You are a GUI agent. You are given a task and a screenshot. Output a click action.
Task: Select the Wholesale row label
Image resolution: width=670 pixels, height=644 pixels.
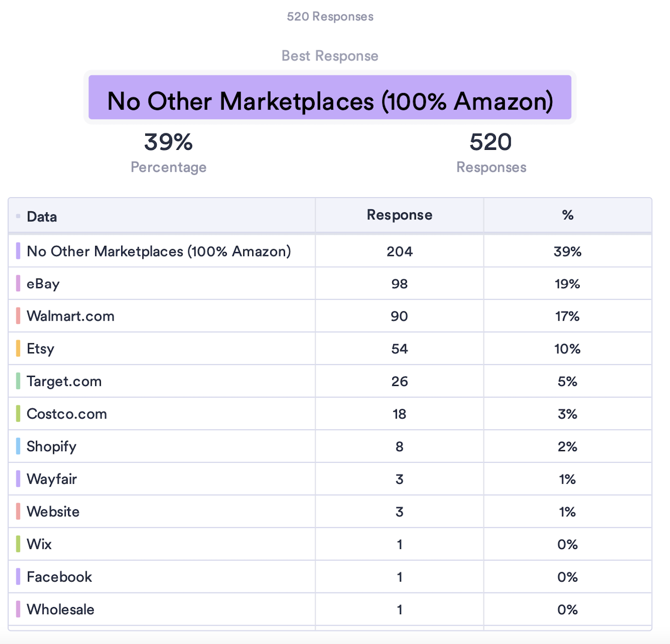click(61, 609)
